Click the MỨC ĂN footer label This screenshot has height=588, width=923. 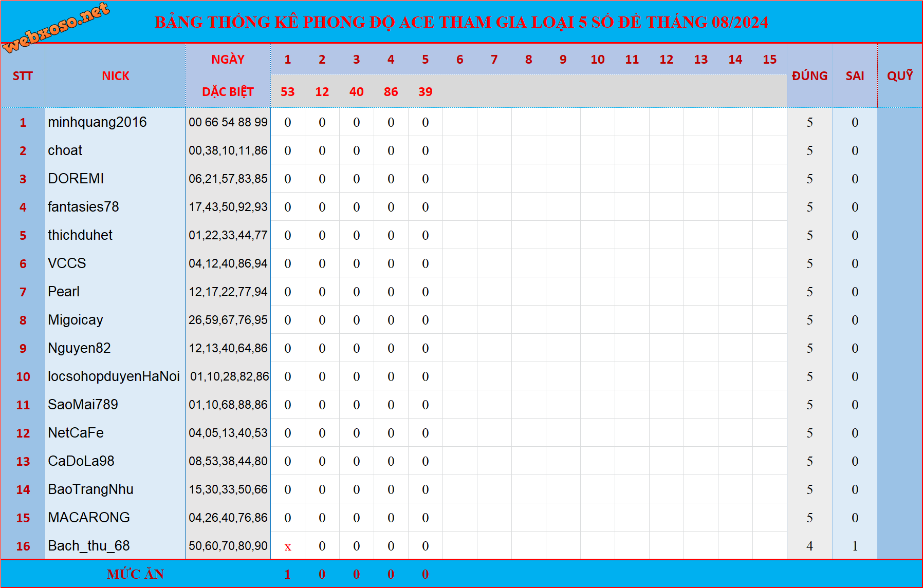click(136, 574)
